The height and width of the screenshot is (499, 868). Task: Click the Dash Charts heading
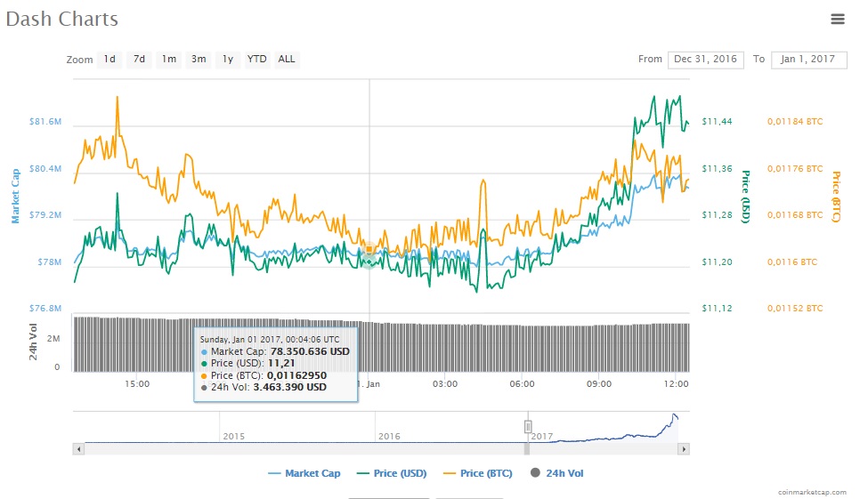pos(62,19)
